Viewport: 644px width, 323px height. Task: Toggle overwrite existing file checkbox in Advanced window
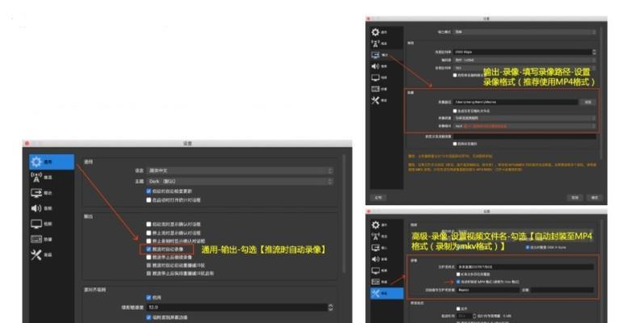pyautogui.click(x=458, y=275)
